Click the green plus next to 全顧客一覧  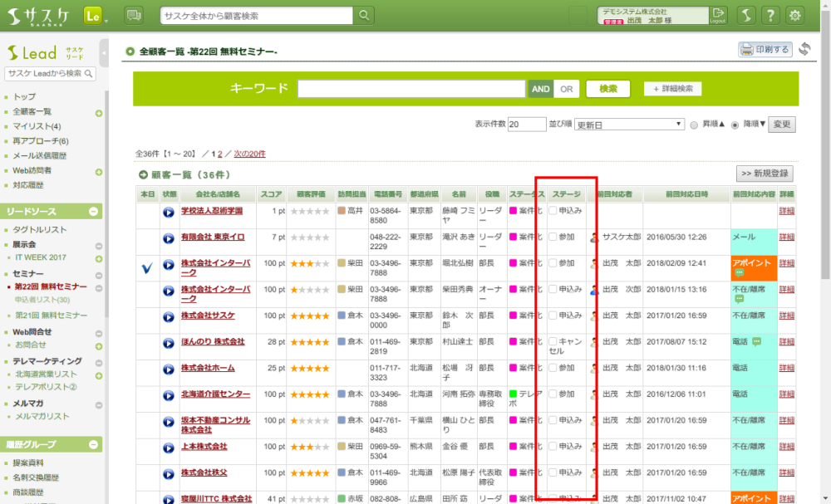99,112
